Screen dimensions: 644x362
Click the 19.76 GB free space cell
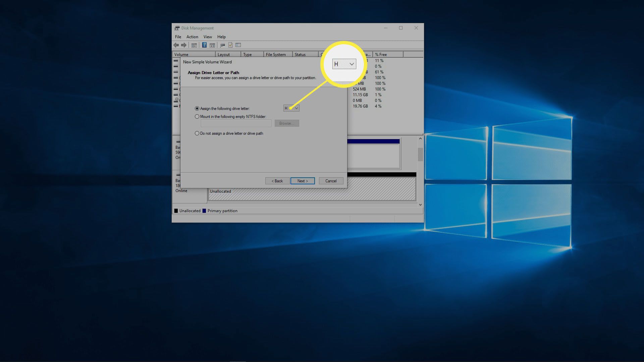(360, 106)
